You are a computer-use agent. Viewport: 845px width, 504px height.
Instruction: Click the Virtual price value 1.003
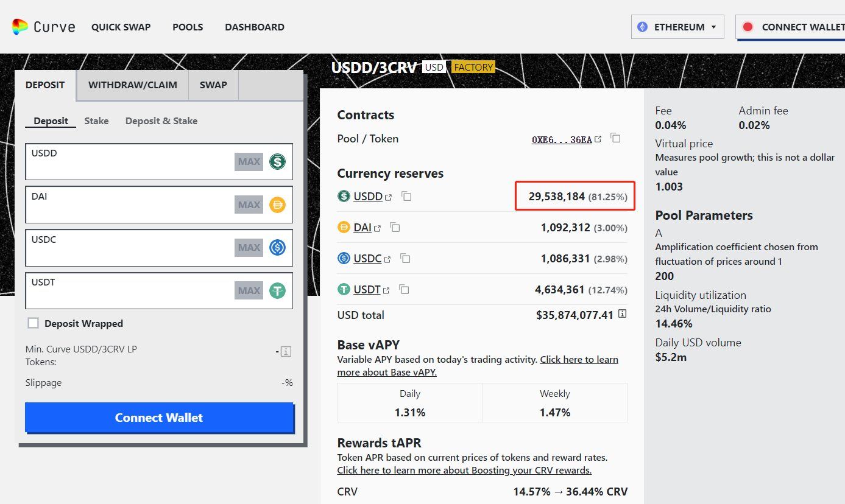tap(669, 186)
